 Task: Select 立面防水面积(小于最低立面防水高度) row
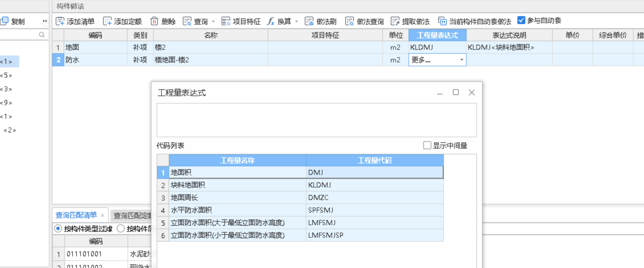(300, 235)
